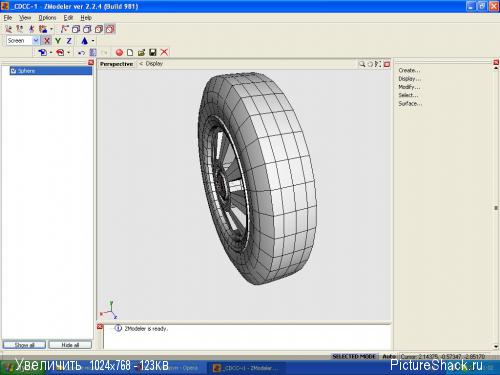Open the Options menu
This screenshot has height=375, width=500.
(x=47, y=18)
